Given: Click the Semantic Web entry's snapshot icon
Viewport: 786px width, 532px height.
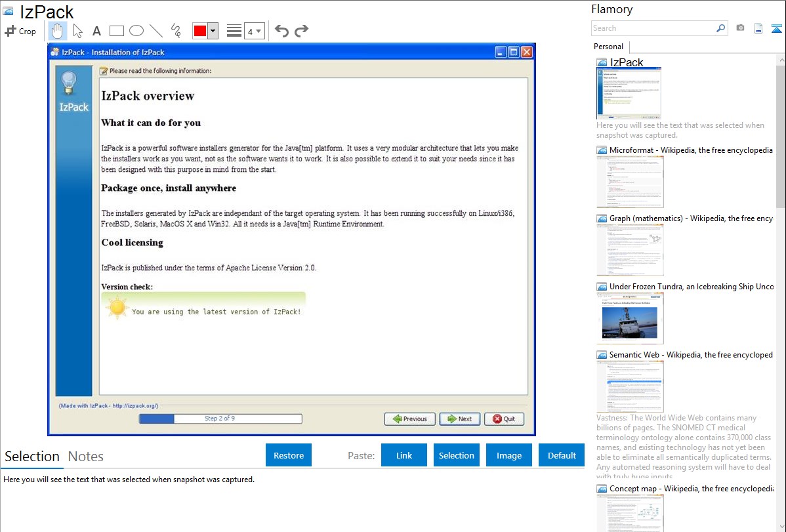Looking at the screenshot, I should pyautogui.click(x=602, y=354).
